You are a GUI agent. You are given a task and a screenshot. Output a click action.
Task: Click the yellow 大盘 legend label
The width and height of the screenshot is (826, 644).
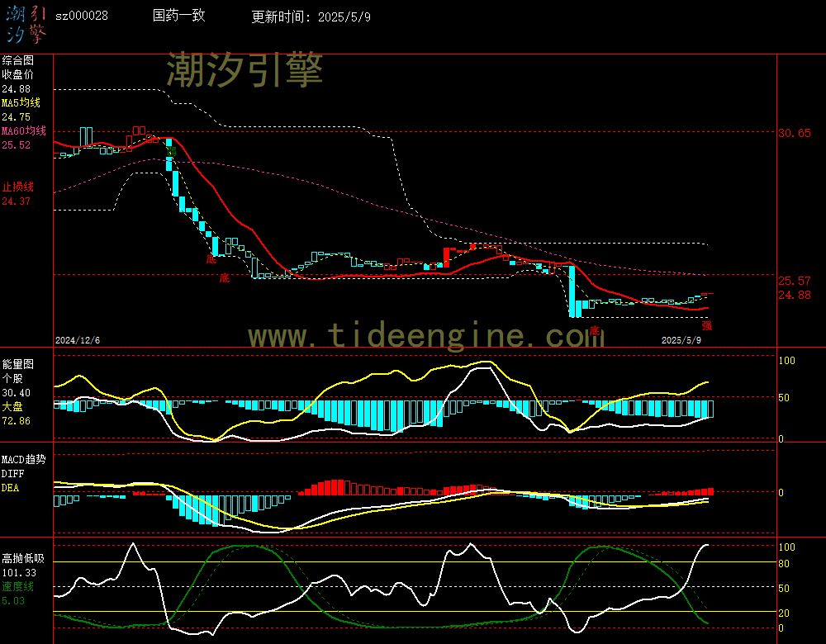tap(12, 406)
